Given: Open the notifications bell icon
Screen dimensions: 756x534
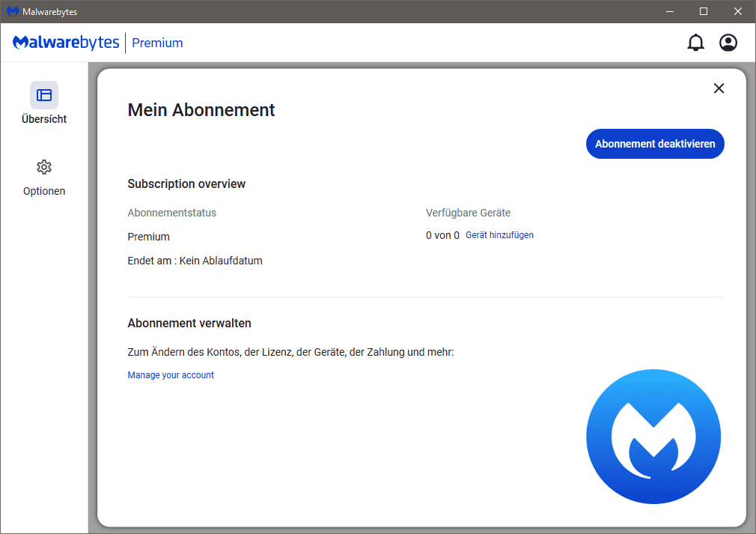Looking at the screenshot, I should [x=695, y=43].
